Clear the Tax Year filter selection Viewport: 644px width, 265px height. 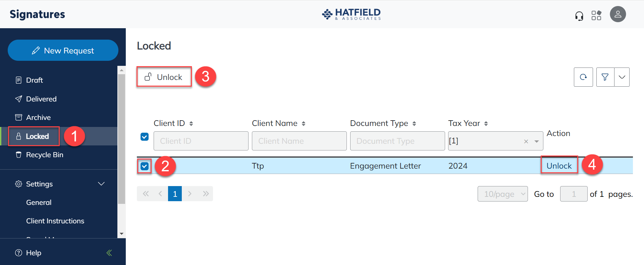click(x=526, y=141)
